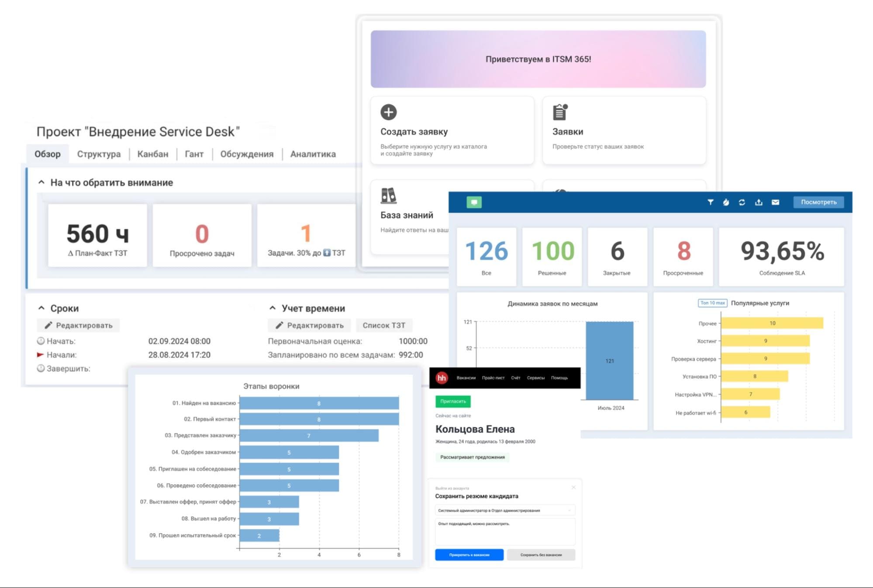Screen dimensions: 873x588
Task: Click the plus icon on Создать заявку card
Action: coord(388,112)
